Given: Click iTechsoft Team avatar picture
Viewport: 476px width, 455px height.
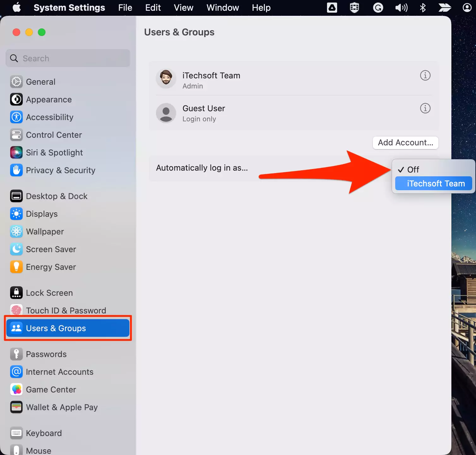Looking at the screenshot, I should pos(166,79).
